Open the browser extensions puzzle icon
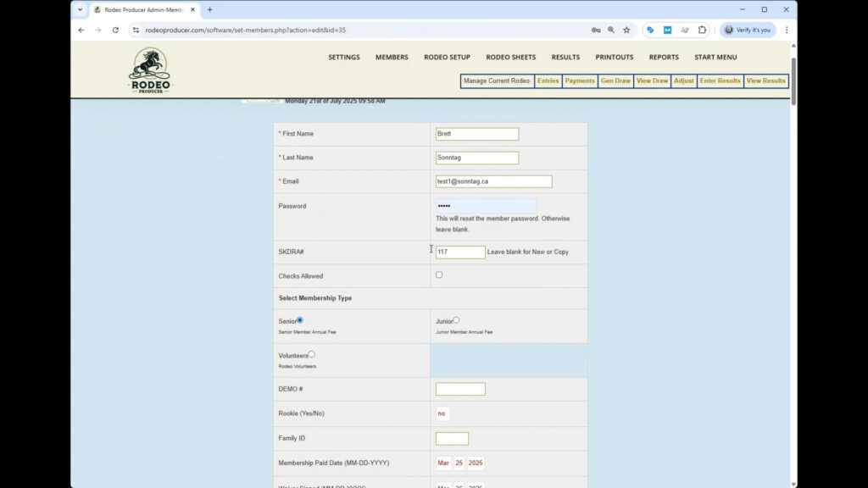Image resolution: width=868 pixels, height=488 pixels. pos(702,30)
